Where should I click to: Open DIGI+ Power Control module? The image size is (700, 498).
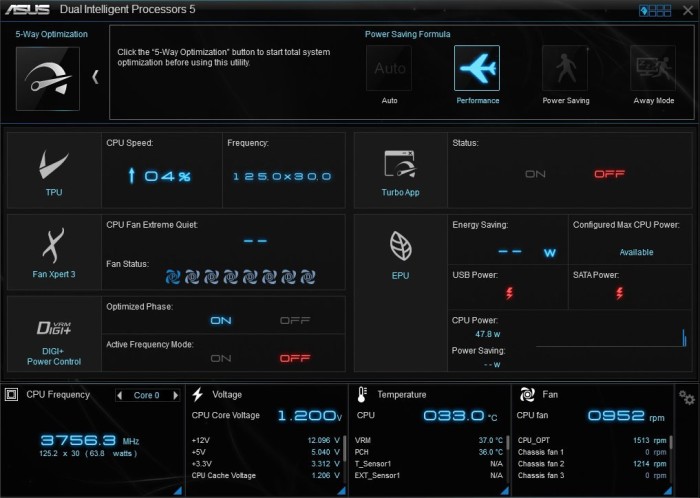point(54,334)
